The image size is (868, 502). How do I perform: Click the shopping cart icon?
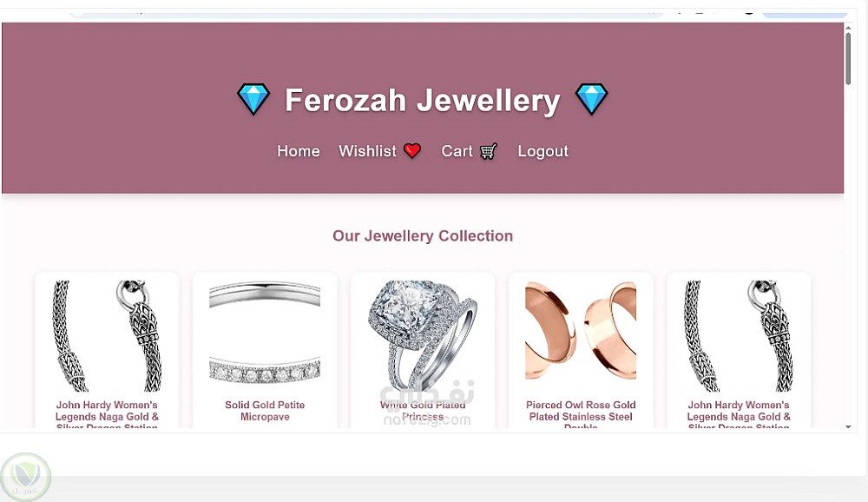tap(488, 151)
